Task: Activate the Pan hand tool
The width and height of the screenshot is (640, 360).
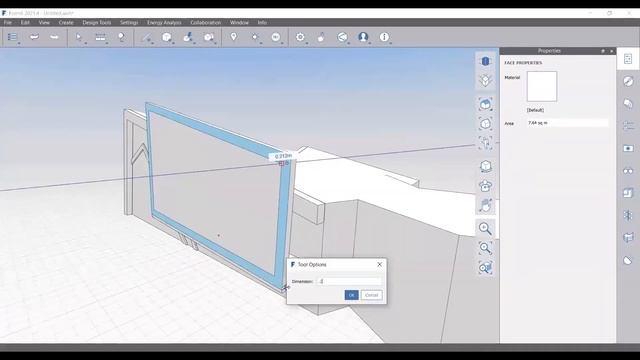Action: pyautogui.click(x=485, y=205)
